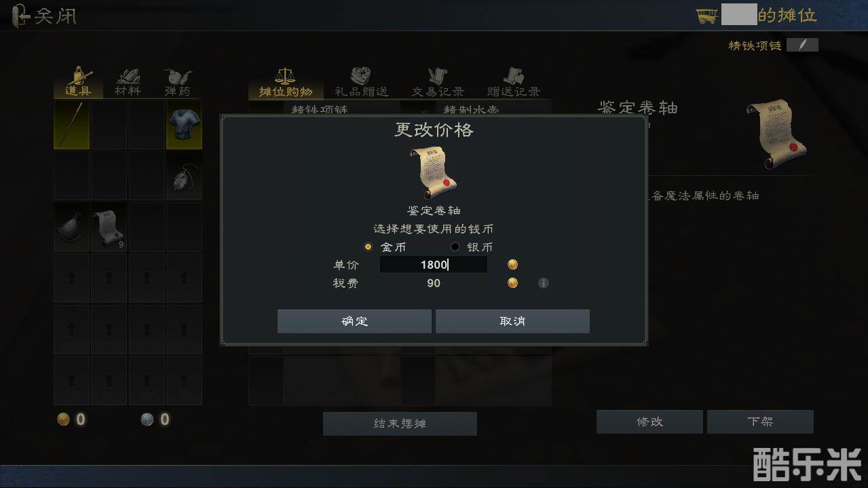This screenshot has width=868, height=488.
Task: Click the 关闭 close exit icon
Action: click(22, 15)
